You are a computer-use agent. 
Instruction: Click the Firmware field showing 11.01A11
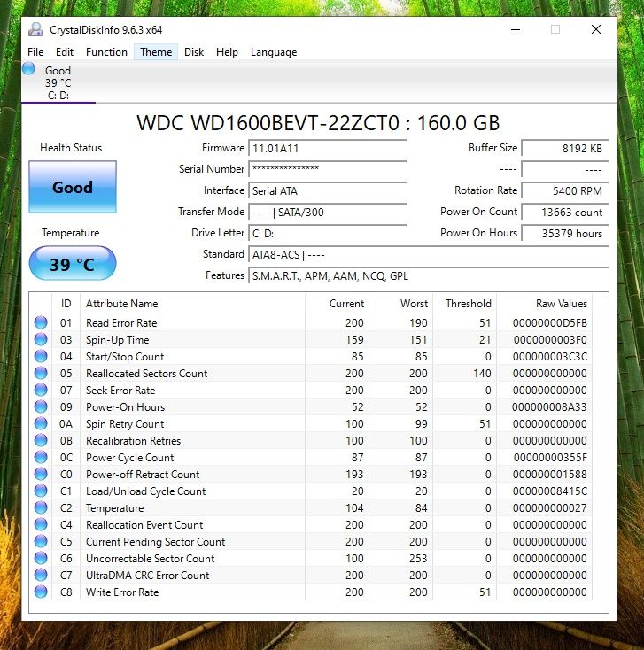(327, 149)
